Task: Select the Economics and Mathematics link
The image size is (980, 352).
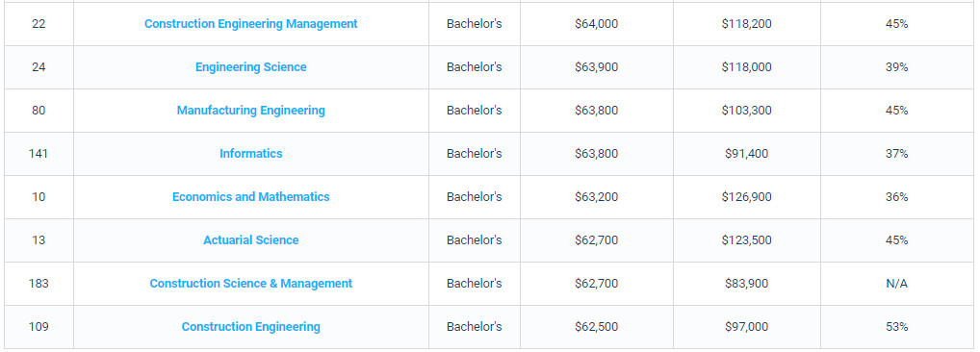Action: coord(250,196)
